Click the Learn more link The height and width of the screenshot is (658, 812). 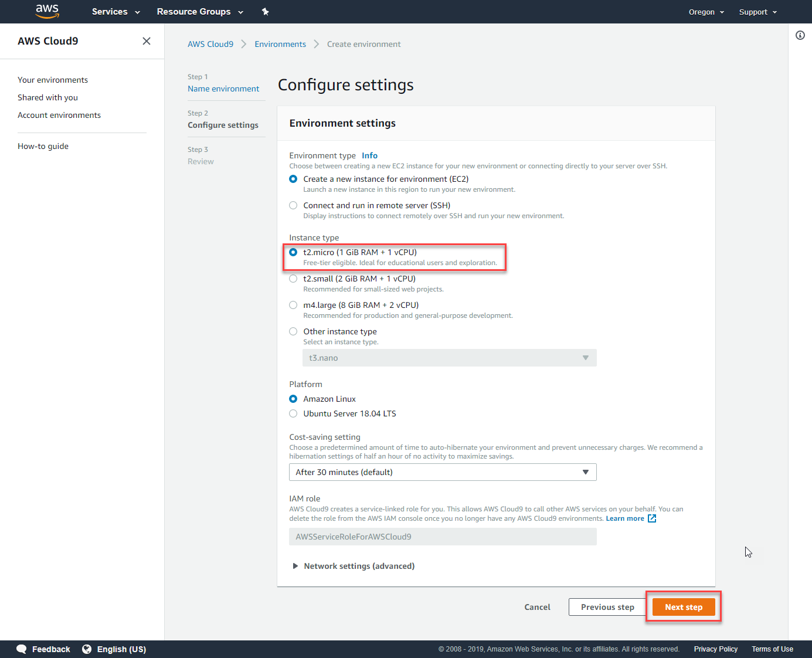click(x=625, y=518)
